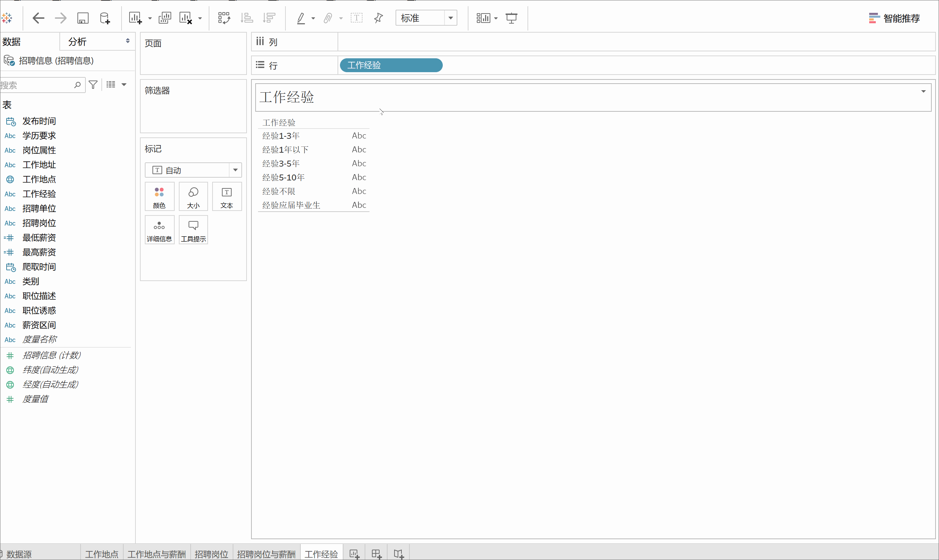This screenshot has width=939, height=560.
Task: Open the 颜色 color marks card
Action: [159, 197]
